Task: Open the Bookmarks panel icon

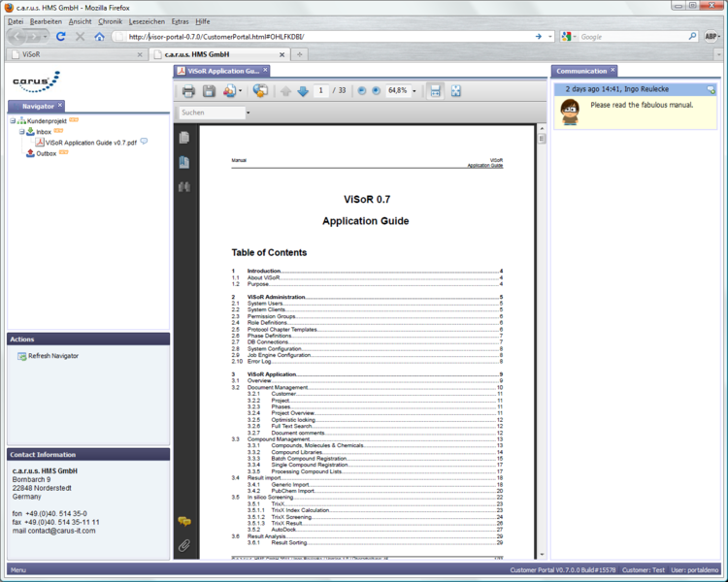Action: pos(184,162)
